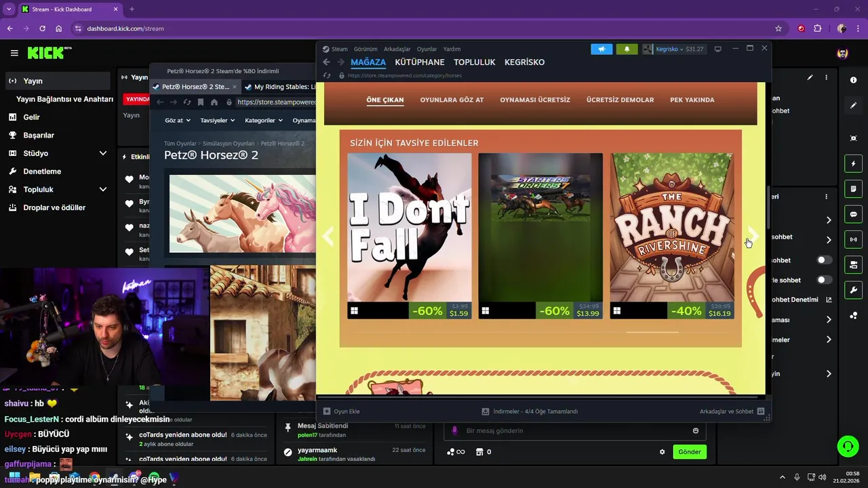Click the lightning bolt icon in the right rail

coord(853,164)
